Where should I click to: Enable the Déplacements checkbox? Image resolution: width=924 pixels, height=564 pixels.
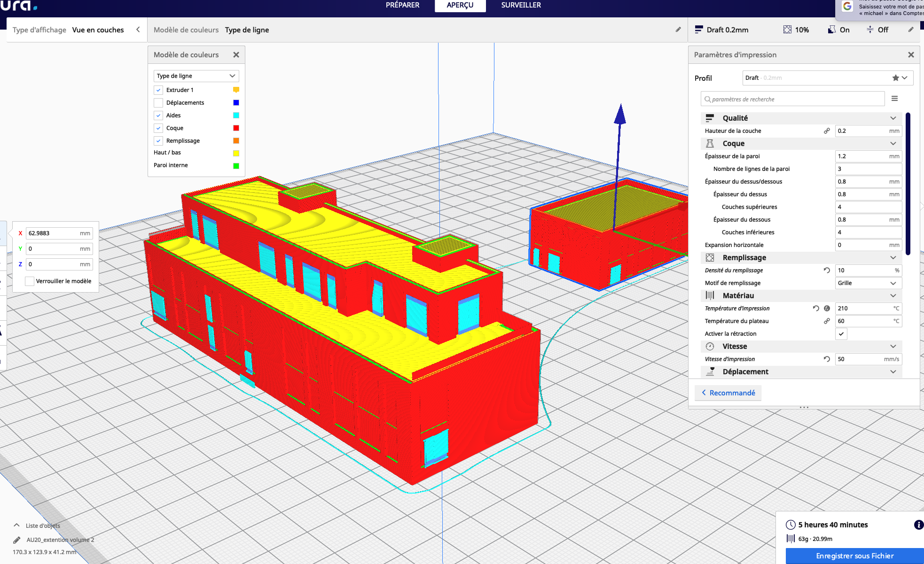(x=158, y=103)
